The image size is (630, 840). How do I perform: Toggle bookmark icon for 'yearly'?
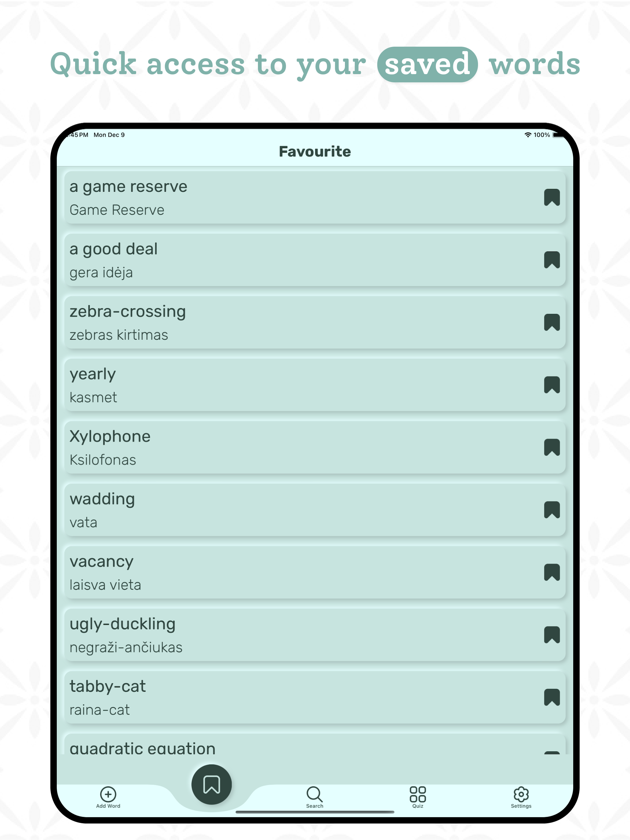point(552,385)
